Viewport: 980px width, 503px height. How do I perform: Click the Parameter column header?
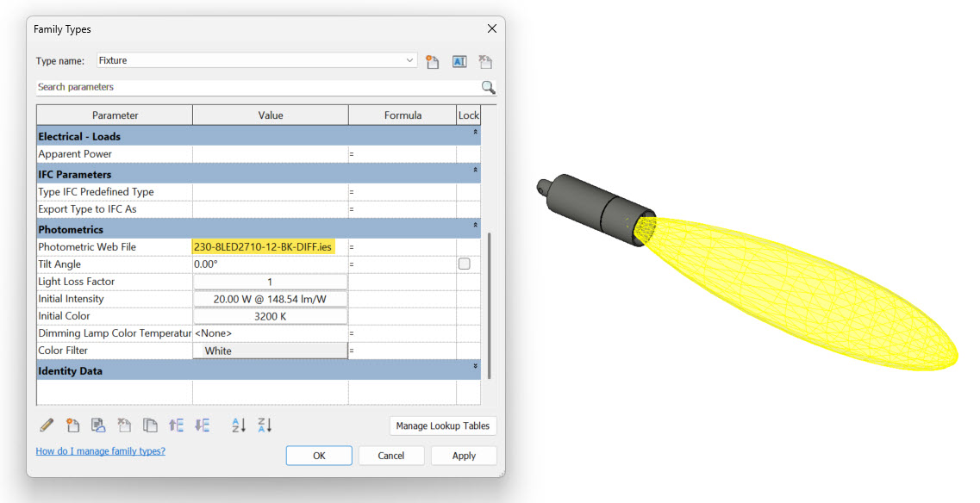coord(115,115)
